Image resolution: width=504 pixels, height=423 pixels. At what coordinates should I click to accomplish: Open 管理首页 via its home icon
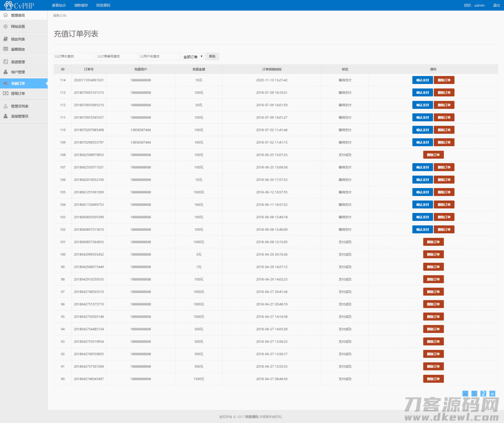(x=6, y=15)
